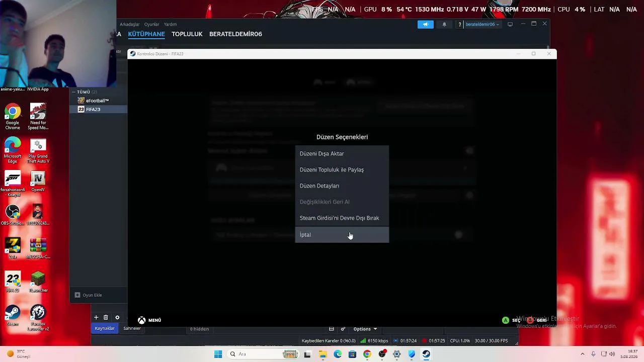
Task: Open Microsoft Edge from the taskbar
Action: tap(338, 354)
